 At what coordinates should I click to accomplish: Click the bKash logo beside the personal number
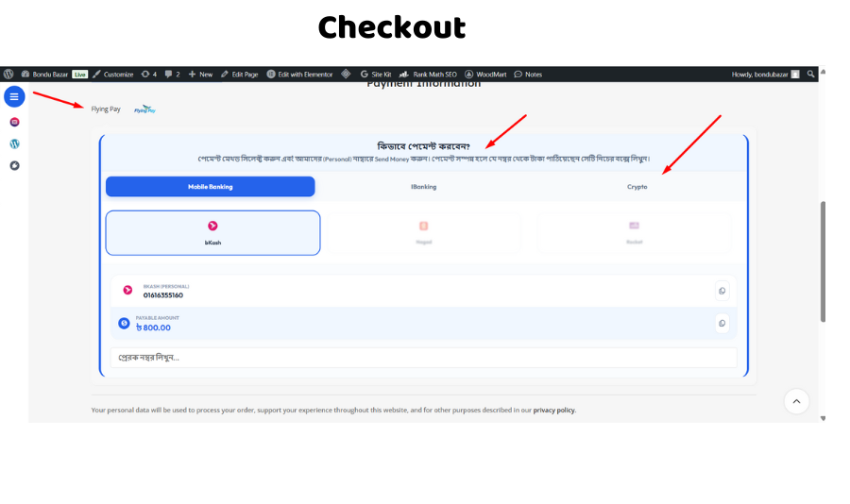pos(127,291)
